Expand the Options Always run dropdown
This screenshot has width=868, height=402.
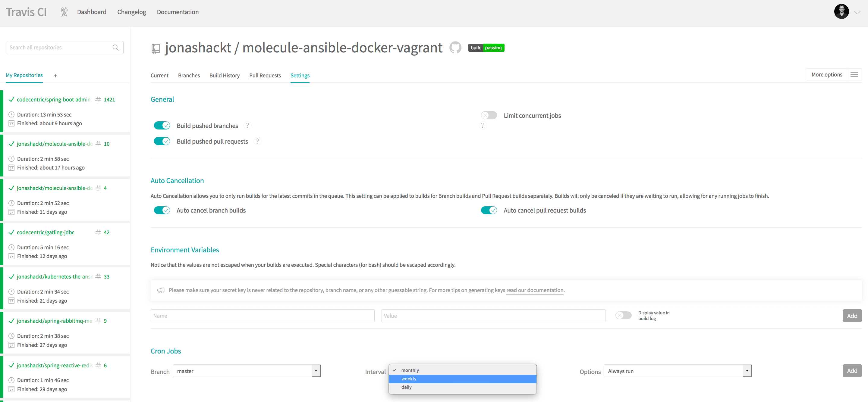tap(678, 371)
